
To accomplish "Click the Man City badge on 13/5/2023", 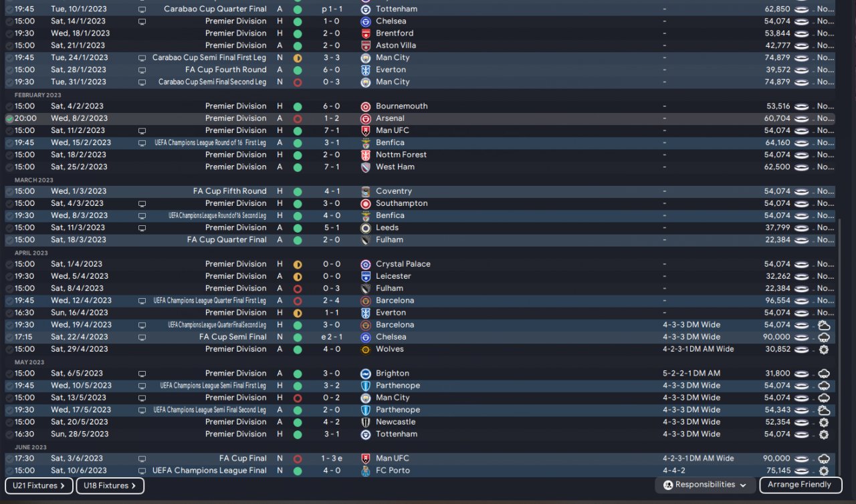I will pos(365,398).
